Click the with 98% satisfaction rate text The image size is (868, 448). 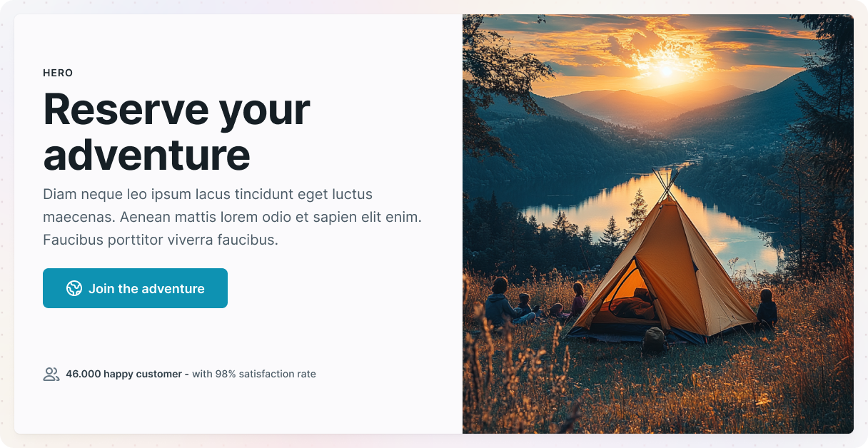tap(254, 374)
